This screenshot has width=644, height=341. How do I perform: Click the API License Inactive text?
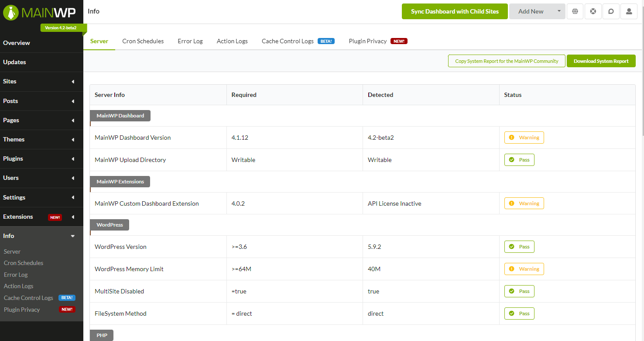pos(394,203)
